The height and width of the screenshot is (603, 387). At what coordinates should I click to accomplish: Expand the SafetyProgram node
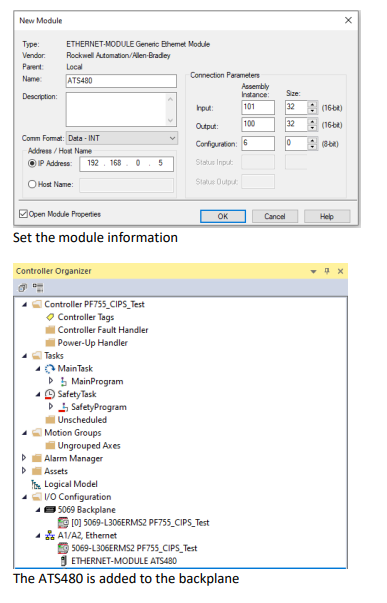tap(51, 406)
